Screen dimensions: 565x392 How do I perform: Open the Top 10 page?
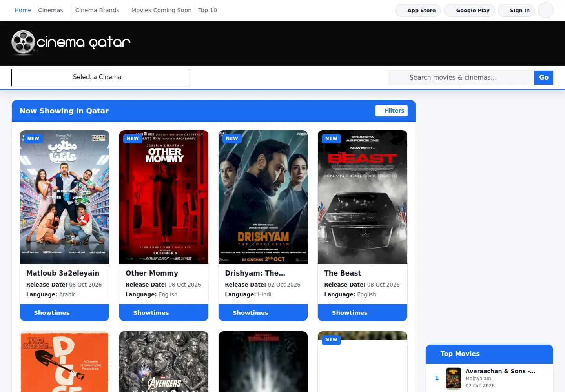point(208,10)
